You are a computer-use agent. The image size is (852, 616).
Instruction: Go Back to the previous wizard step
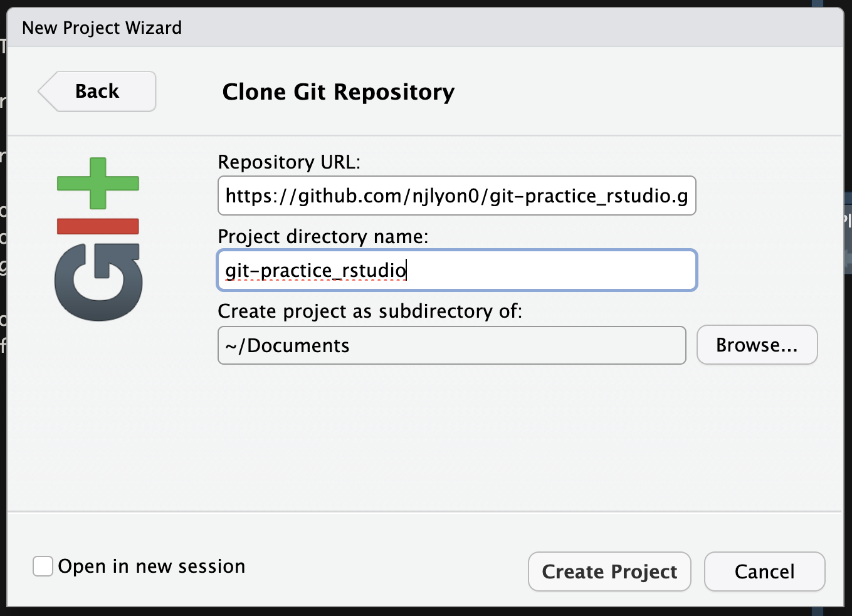point(97,91)
